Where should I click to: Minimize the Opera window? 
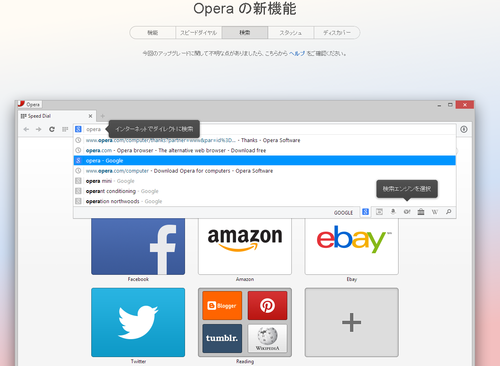pos(439,105)
